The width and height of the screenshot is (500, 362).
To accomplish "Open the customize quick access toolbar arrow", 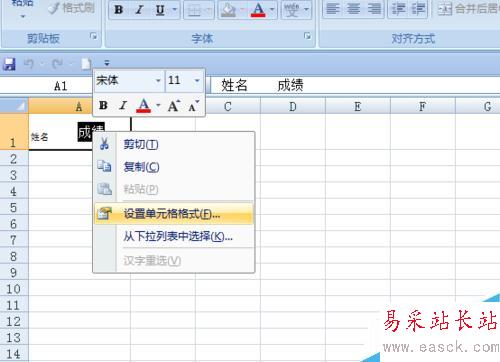I will [107, 63].
